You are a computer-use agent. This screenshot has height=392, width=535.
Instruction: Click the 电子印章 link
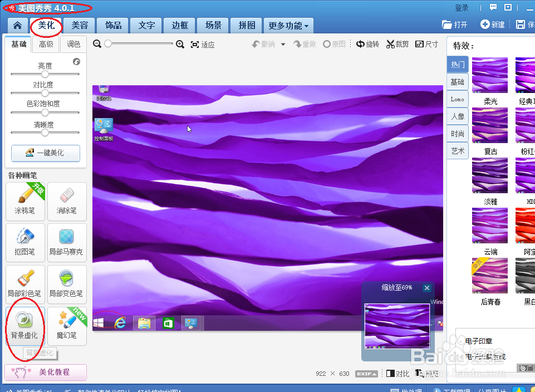(479, 341)
